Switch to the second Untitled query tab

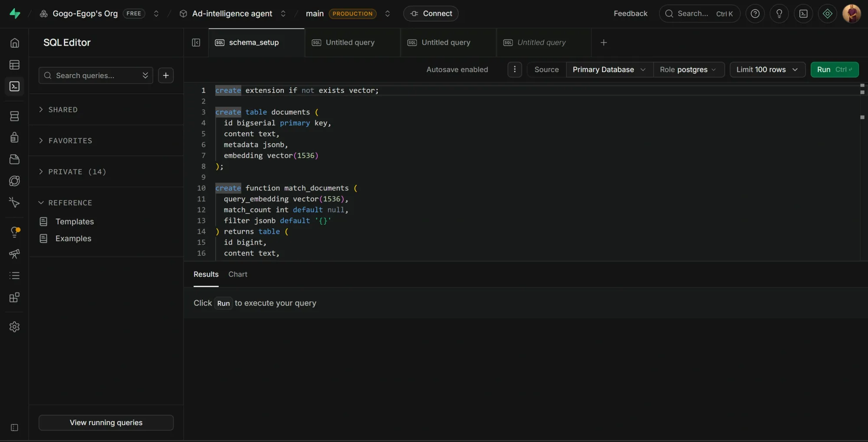[448, 43]
